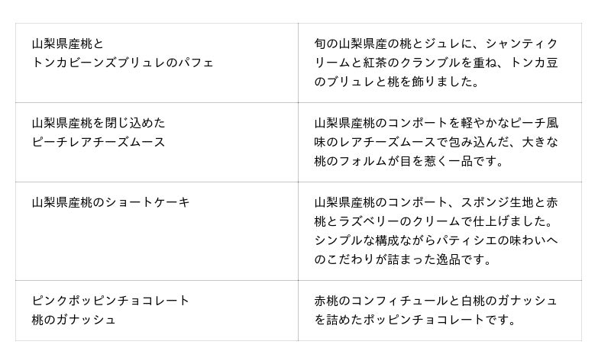Click the description line 山梨県産桃のコンポートを軽やかなピーチ風
This screenshot has height=364, width=611.
click(436, 123)
